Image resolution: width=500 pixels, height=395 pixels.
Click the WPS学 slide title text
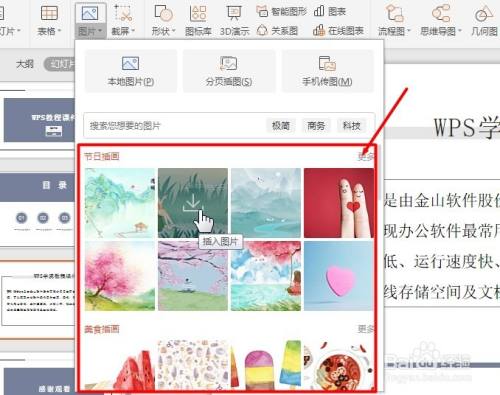coord(466,127)
